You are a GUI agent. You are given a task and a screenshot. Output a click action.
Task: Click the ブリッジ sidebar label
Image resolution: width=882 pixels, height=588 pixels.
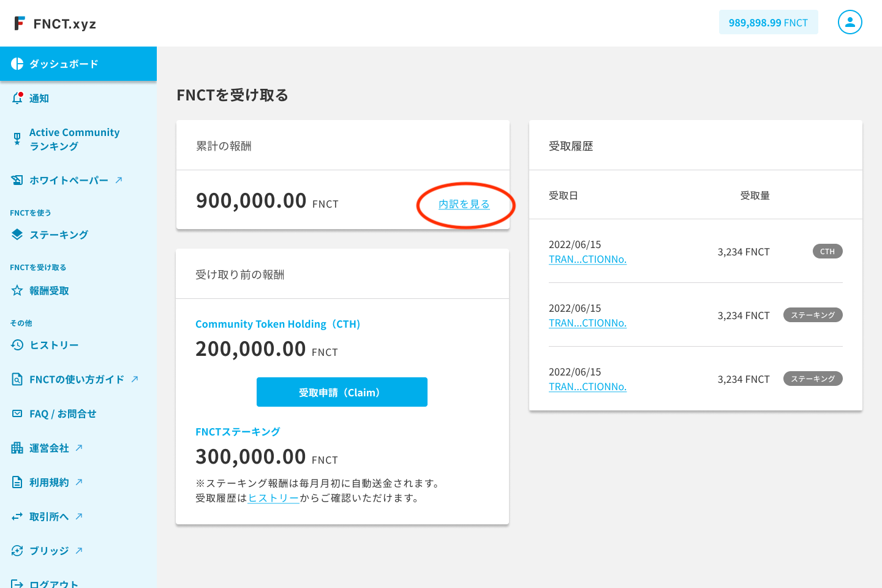[x=49, y=551]
